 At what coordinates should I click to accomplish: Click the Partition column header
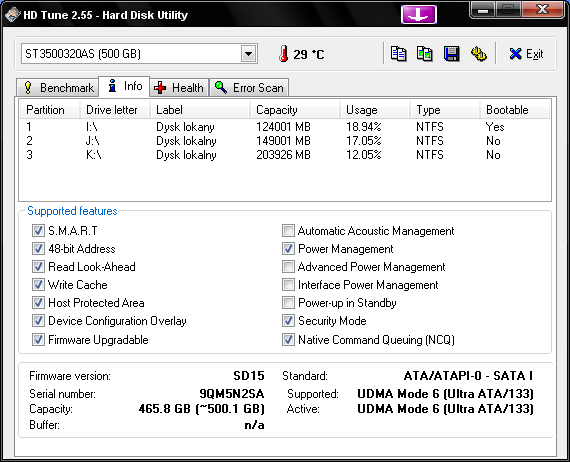[x=50, y=110]
